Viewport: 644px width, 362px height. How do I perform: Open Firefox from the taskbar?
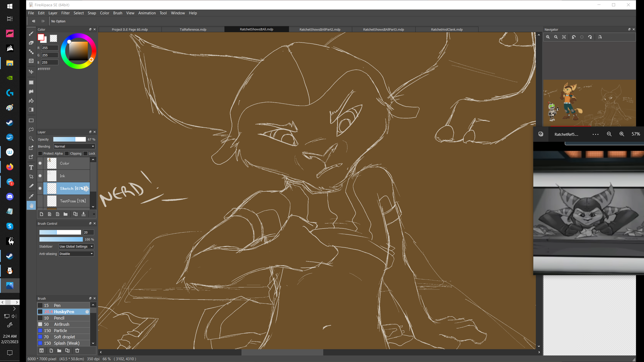pyautogui.click(x=10, y=167)
